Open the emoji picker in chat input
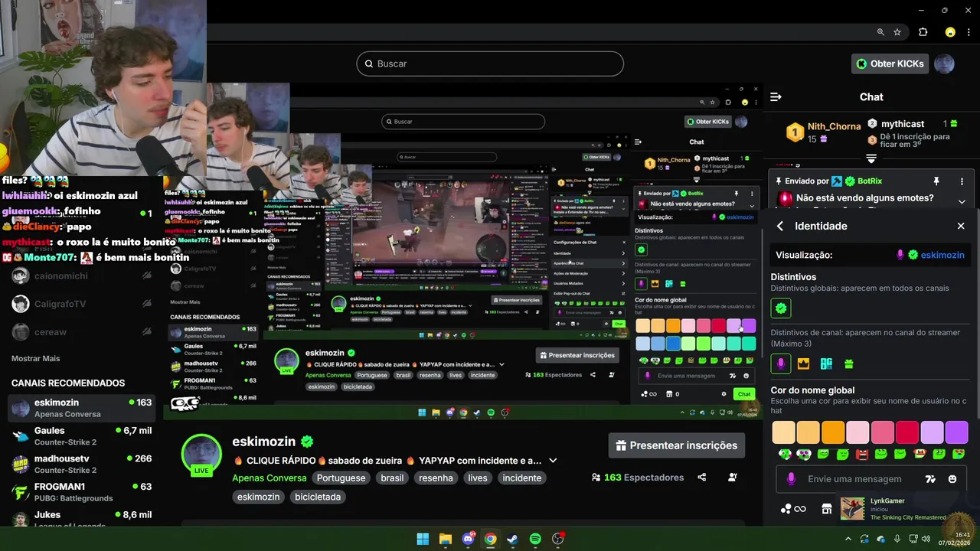Screen dimensions: 980x551 [952, 479]
